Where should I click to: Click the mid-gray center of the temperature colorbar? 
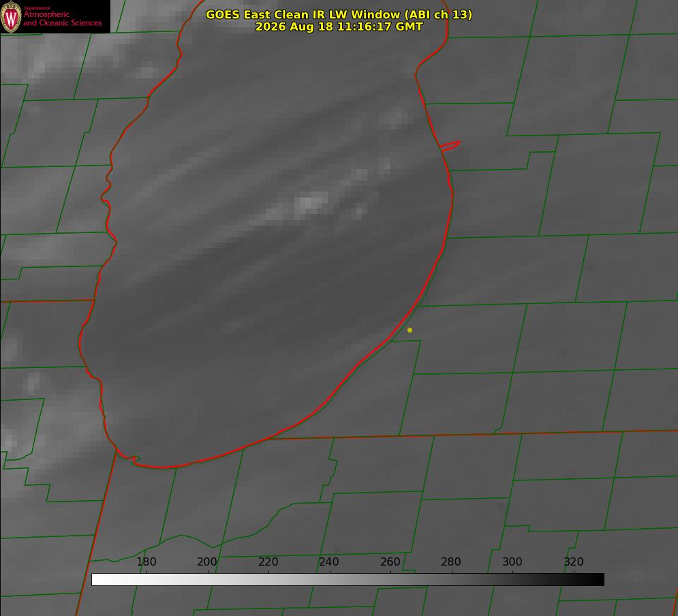click(348, 580)
